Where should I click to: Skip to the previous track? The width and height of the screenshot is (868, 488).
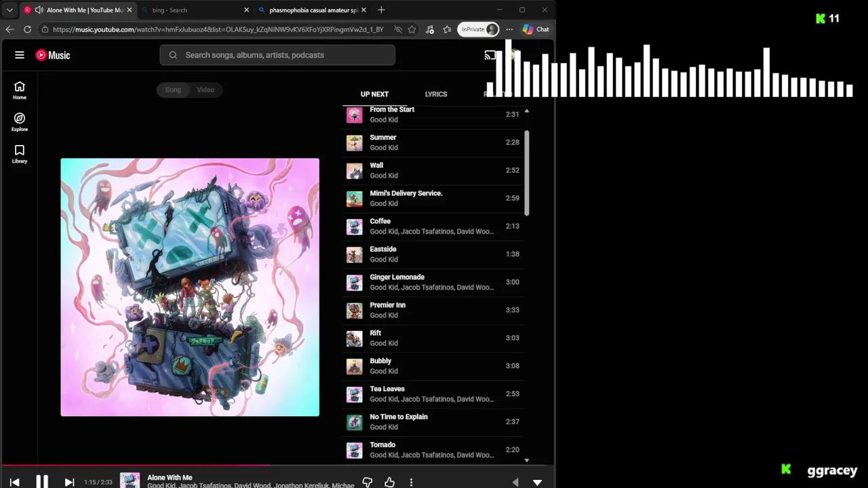click(14, 482)
